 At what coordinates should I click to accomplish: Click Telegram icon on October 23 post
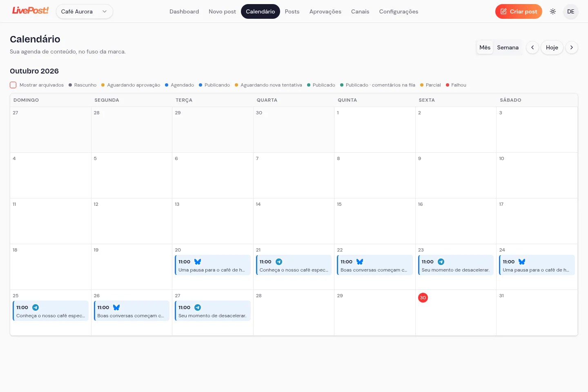[x=441, y=262]
